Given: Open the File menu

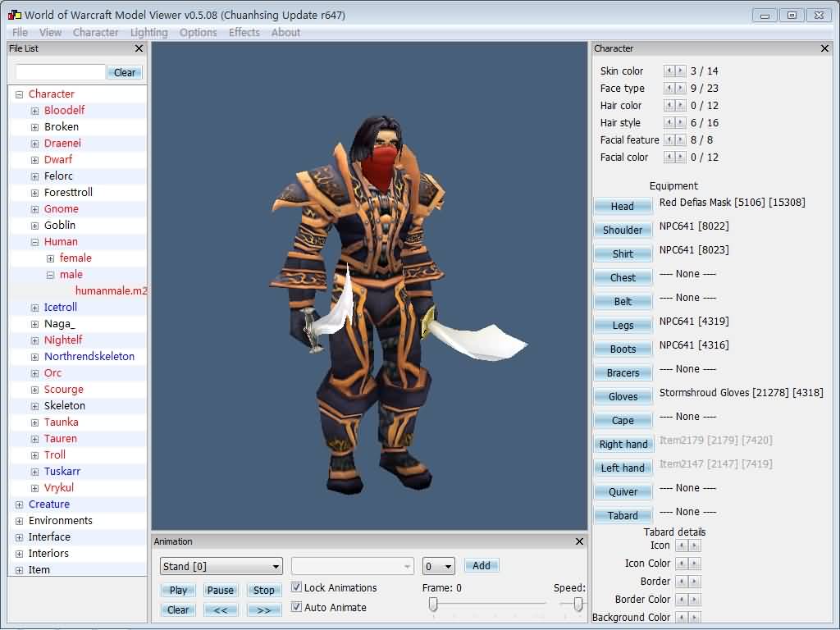Looking at the screenshot, I should pos(20,32).
